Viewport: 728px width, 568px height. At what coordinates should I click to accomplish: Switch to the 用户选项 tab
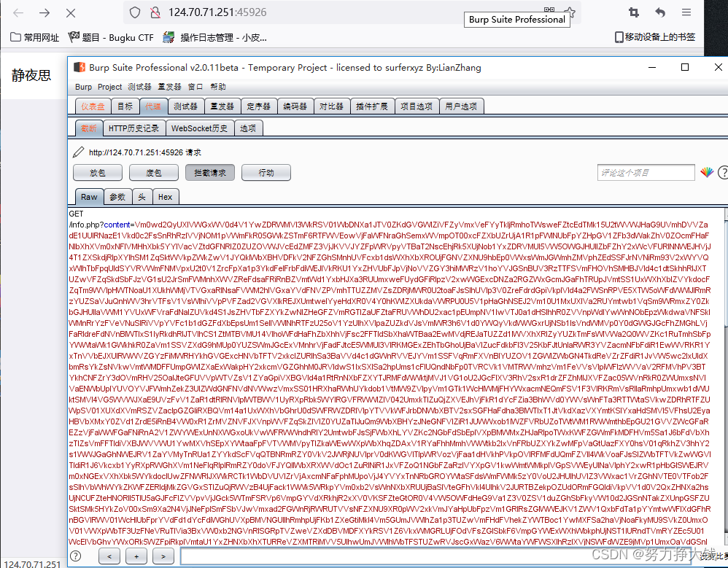click(x=461, y=106)
